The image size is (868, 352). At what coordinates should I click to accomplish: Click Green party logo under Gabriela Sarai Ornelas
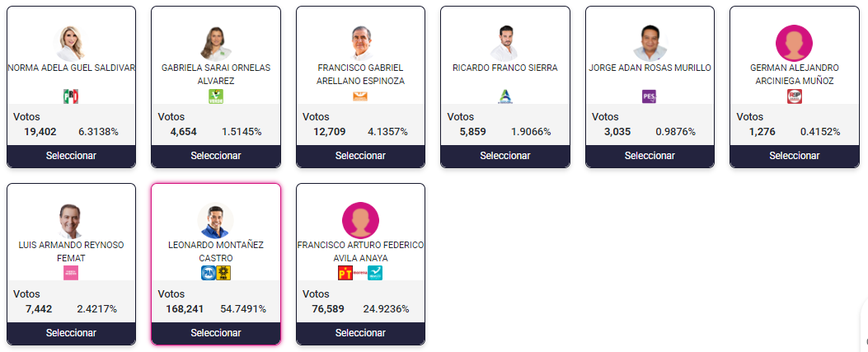[x=216, y=96]
